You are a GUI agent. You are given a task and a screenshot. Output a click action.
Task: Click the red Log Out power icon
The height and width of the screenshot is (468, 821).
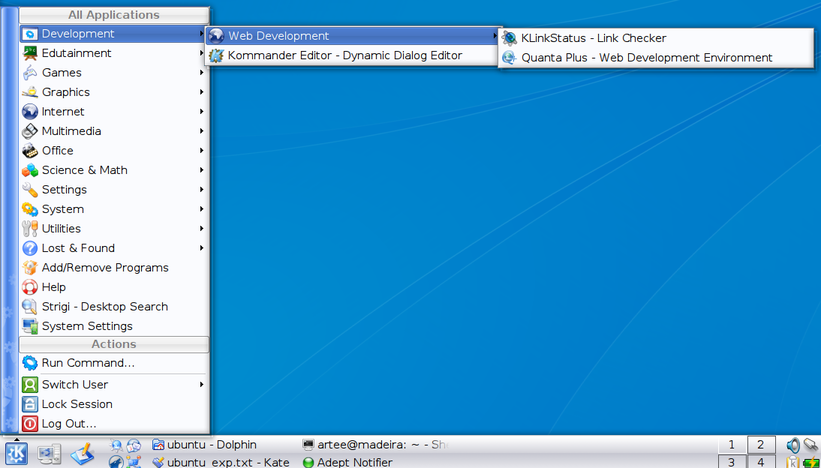point(30,424)
